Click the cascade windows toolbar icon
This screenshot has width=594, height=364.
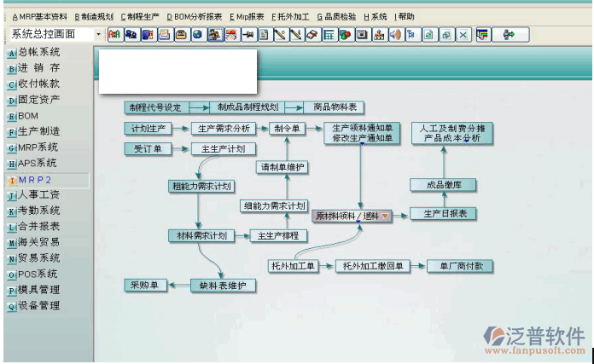[x=445, y=35]
